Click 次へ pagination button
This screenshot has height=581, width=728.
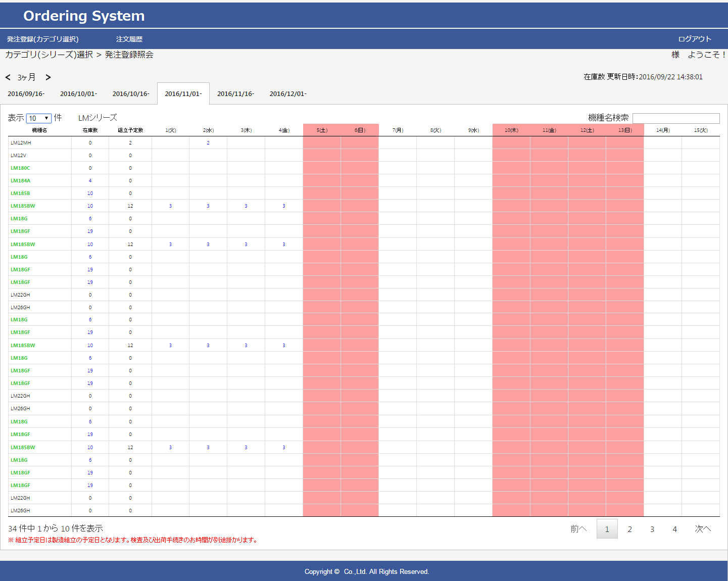click(x=703, y=529)
